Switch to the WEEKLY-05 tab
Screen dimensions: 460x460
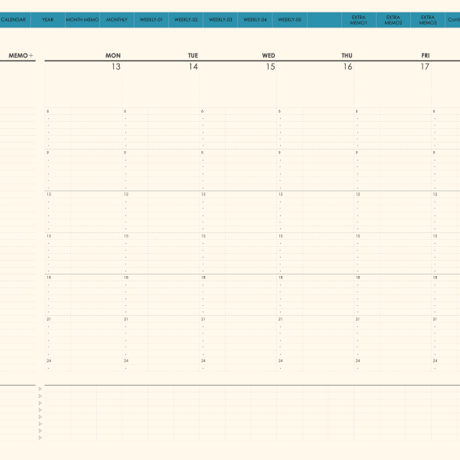pos(290,20)
